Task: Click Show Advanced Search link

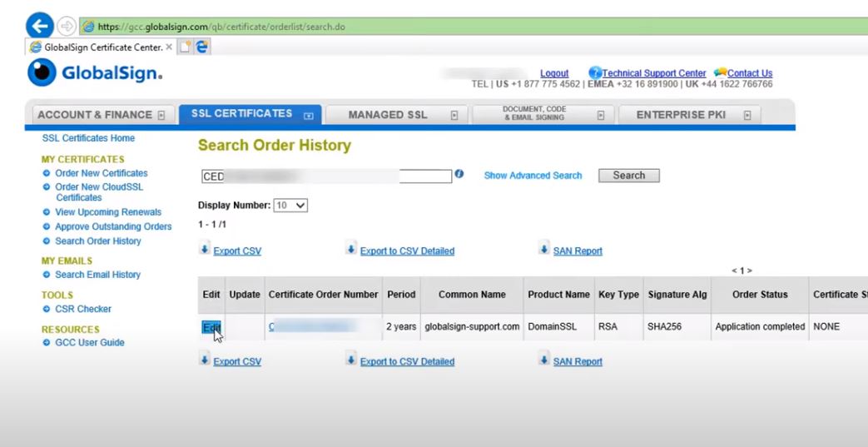Action: pyautogui.click(x=533, y=176)
